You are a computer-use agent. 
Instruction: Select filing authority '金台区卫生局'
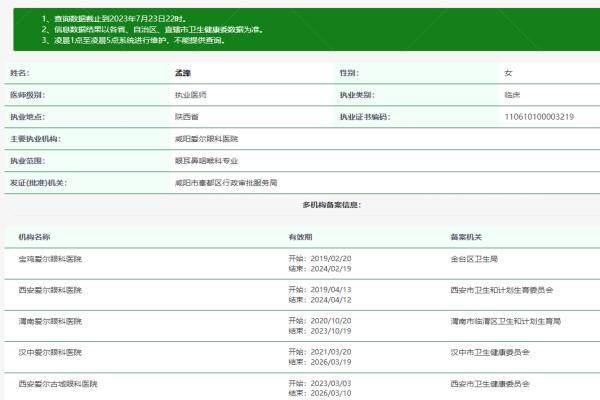[474, 259]
